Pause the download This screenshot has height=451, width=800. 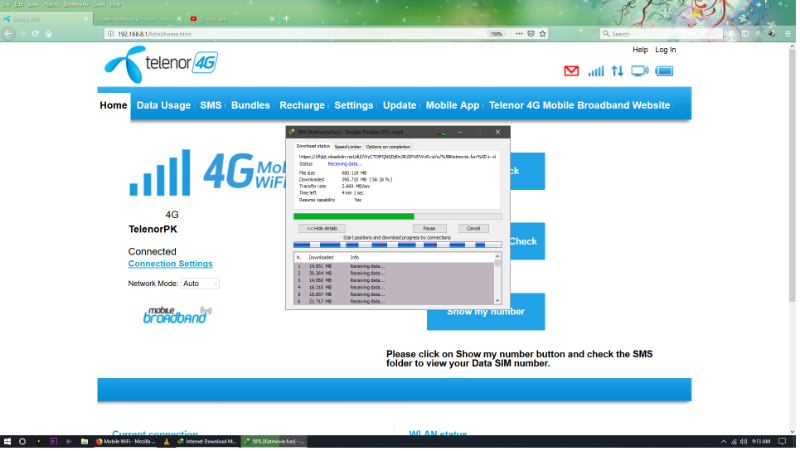[x=432, y=230]
